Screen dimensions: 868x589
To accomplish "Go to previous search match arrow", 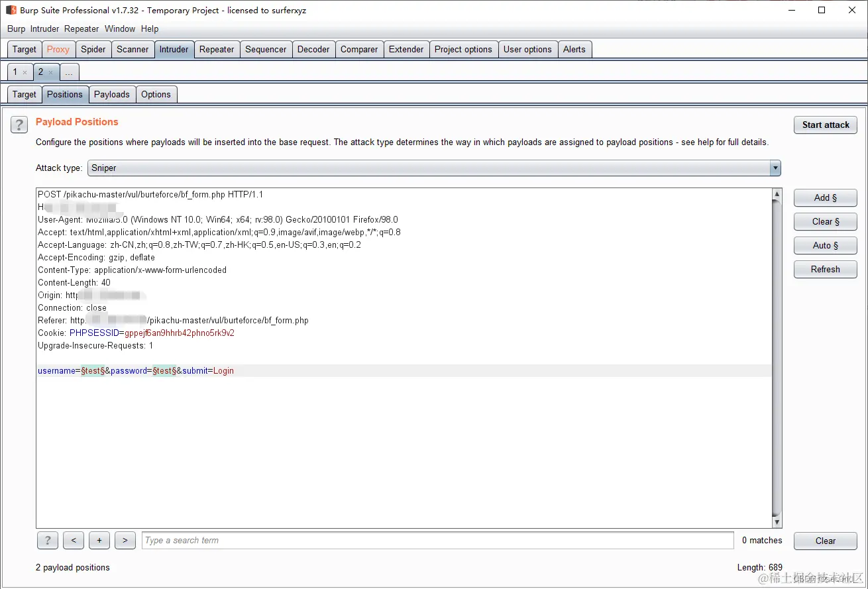I will click(x=74, y=541).
